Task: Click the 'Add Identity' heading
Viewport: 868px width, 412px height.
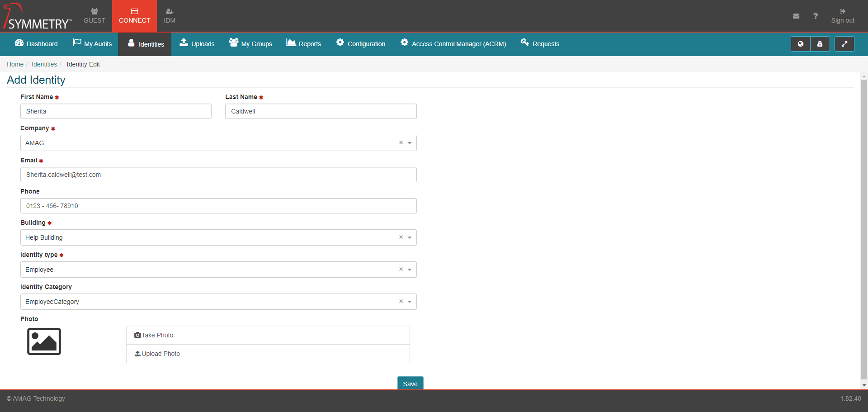Action: pyautogui.click(x=36, y=80)
